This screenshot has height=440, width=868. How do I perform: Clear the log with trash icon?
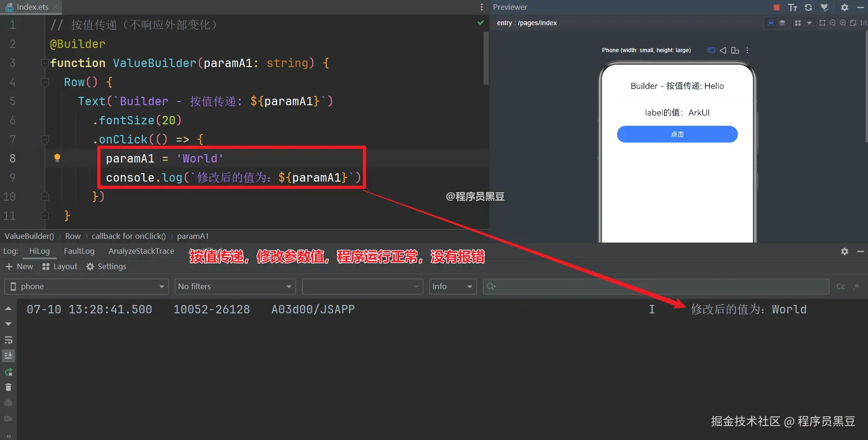(8, 387)
